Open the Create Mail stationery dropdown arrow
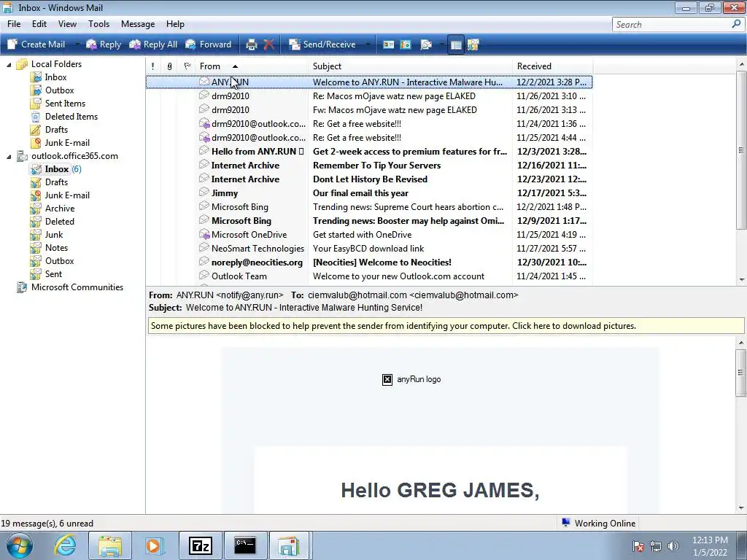Screen dimensions: 747x560 77,44
